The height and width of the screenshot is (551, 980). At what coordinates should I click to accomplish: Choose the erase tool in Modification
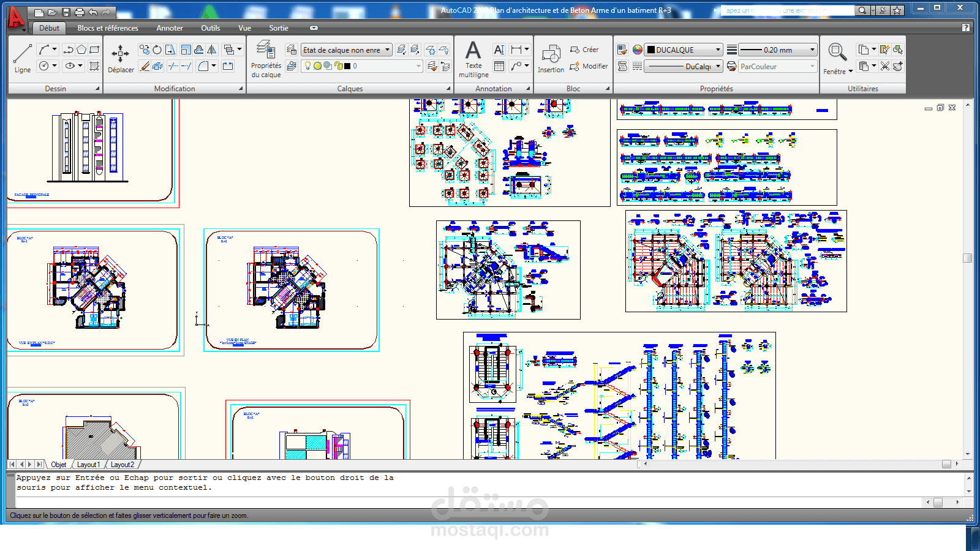(x=145, y=66)
